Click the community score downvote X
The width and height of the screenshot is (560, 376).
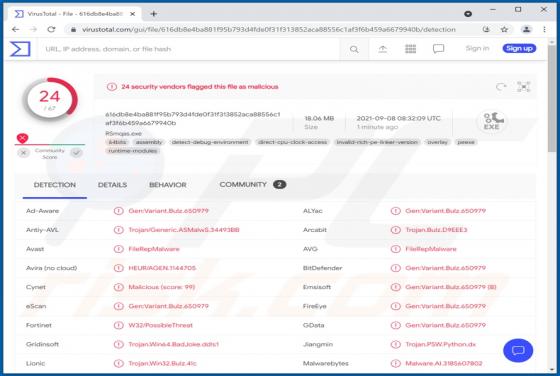(x=24, y=153)
